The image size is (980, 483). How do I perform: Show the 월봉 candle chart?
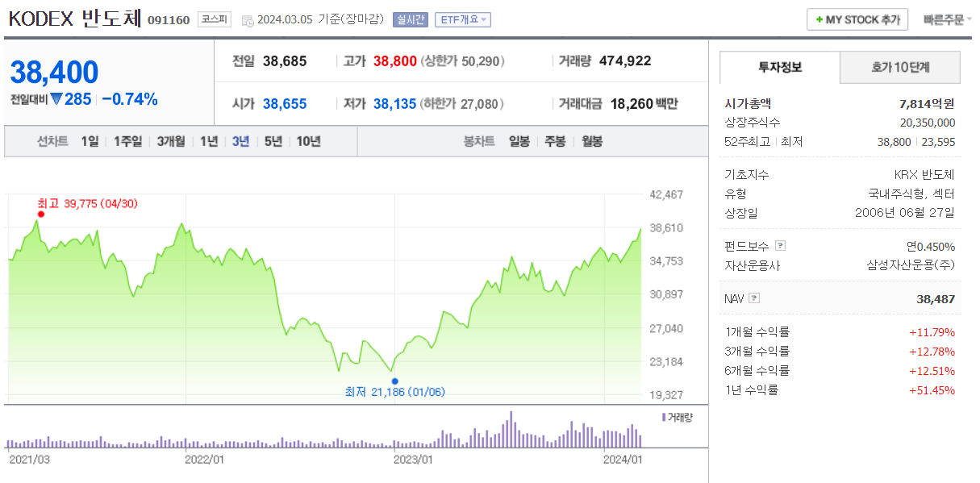592,141
